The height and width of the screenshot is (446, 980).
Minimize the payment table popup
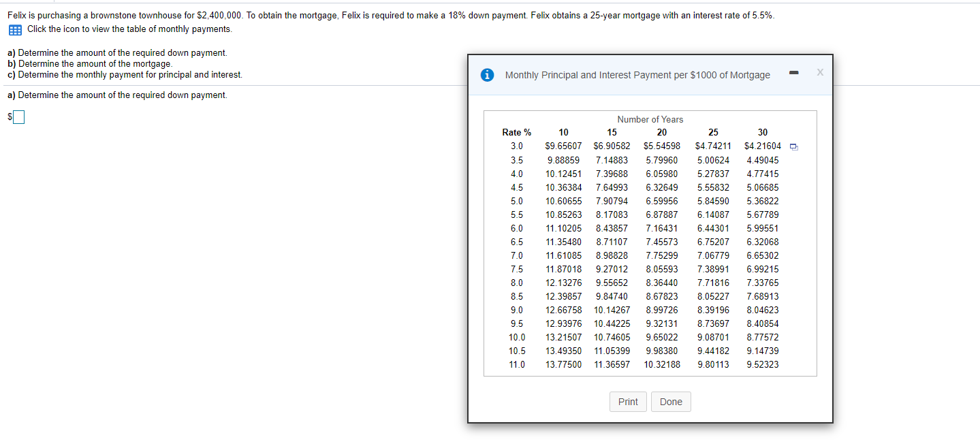[x=794, y=72]
